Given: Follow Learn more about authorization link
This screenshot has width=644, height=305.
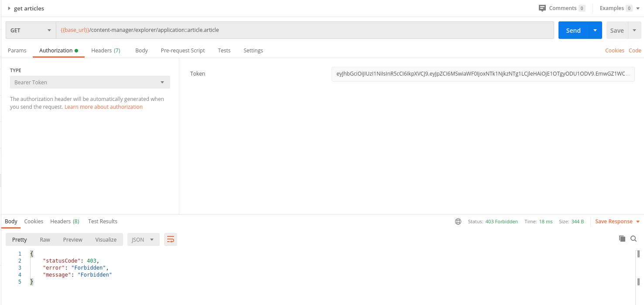Looking at the screenshot, I should tap(103, 107).
